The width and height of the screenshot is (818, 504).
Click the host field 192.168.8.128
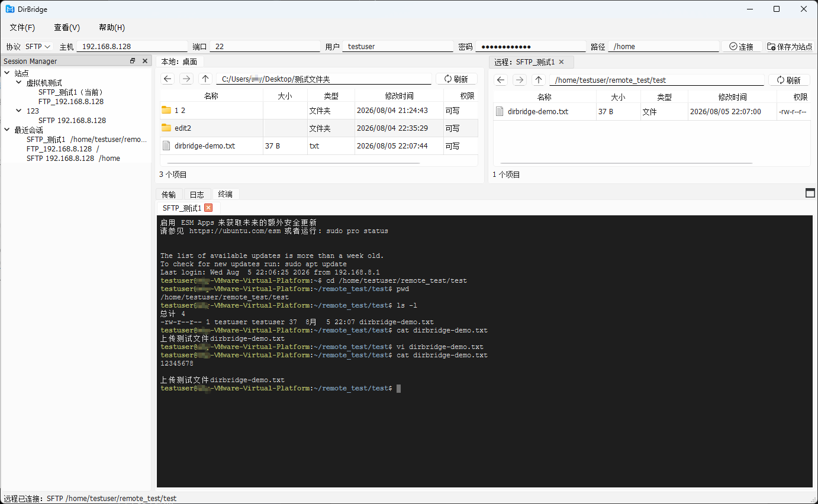point(132,46)
